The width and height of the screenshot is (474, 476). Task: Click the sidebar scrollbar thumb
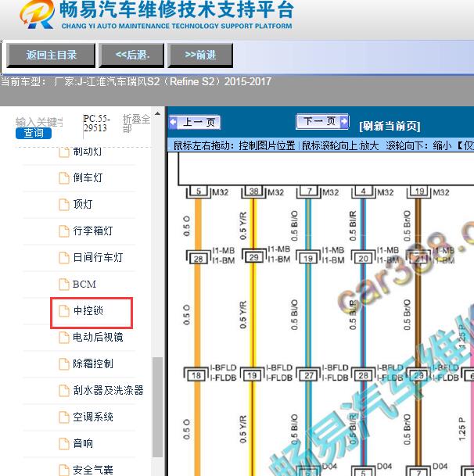[157, 406]
